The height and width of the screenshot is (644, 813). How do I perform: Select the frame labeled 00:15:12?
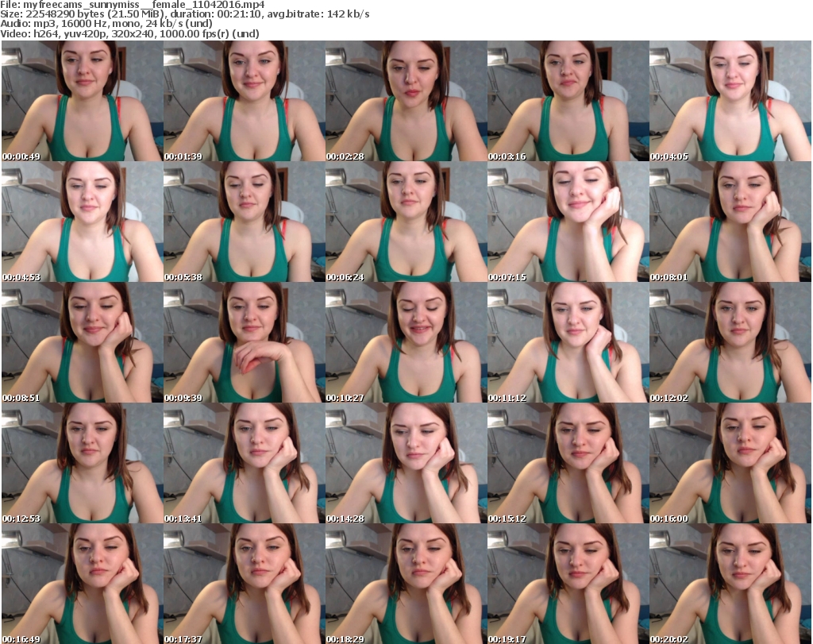click(568, 464)
